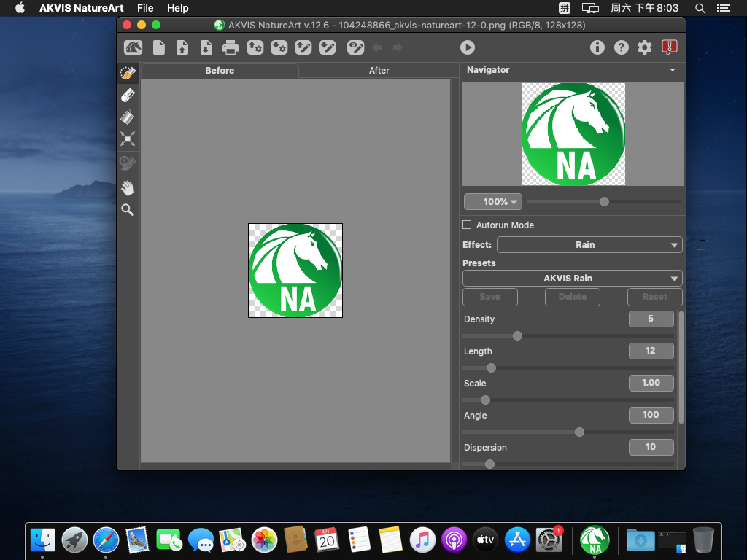Click the Density slider handle

coord(517,336)
